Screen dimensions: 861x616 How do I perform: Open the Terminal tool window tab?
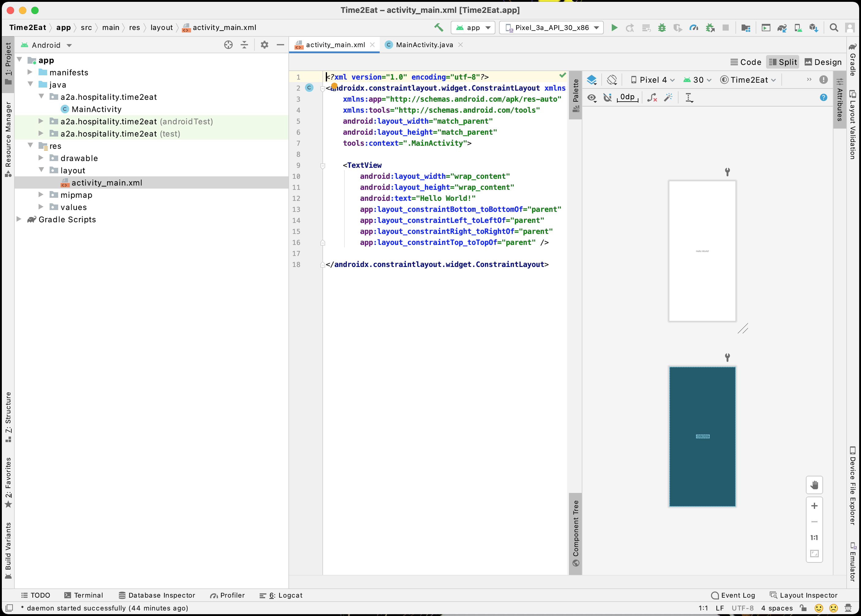pos(84,595)
